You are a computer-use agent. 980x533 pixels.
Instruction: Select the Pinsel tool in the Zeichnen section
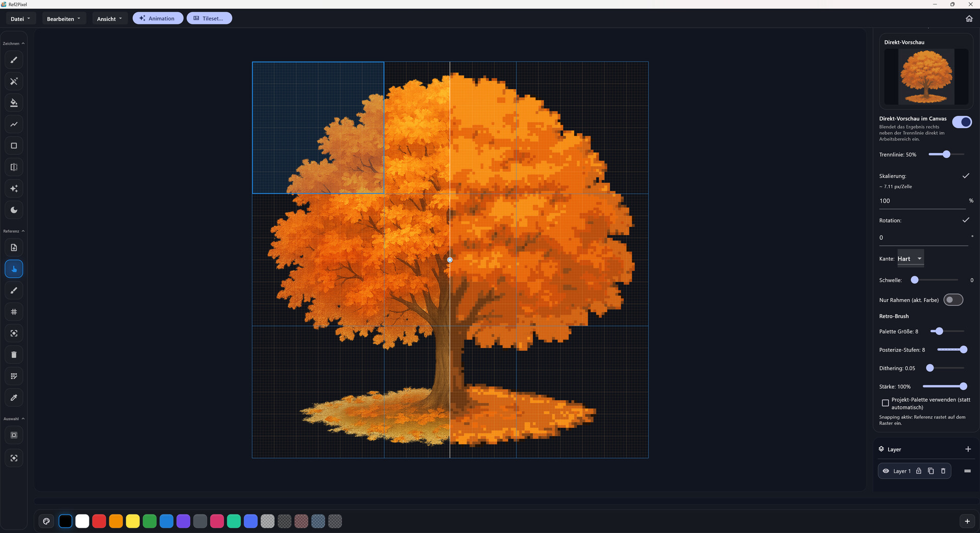pyautogui.click(x=14, y=60)
